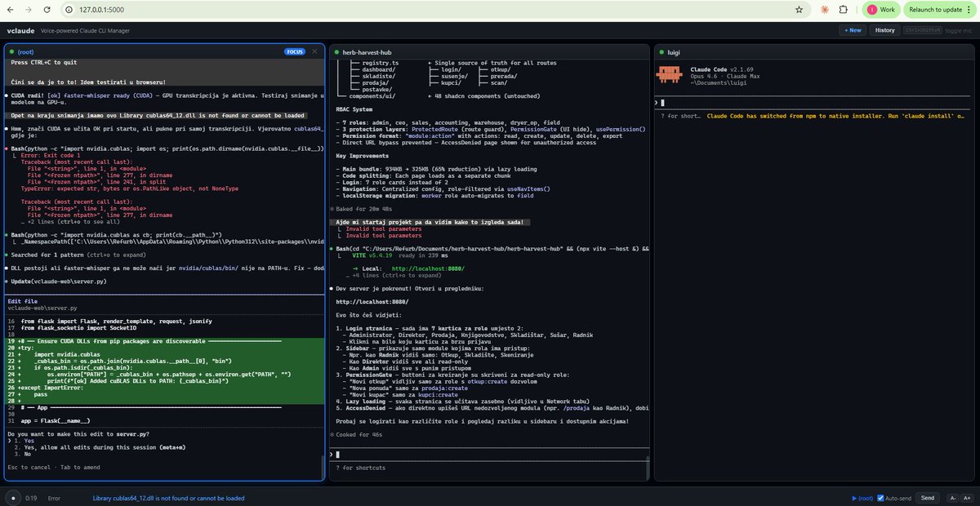
Task: Click the Claude Code mascot logo in luigi
Action: click(670, 76)
